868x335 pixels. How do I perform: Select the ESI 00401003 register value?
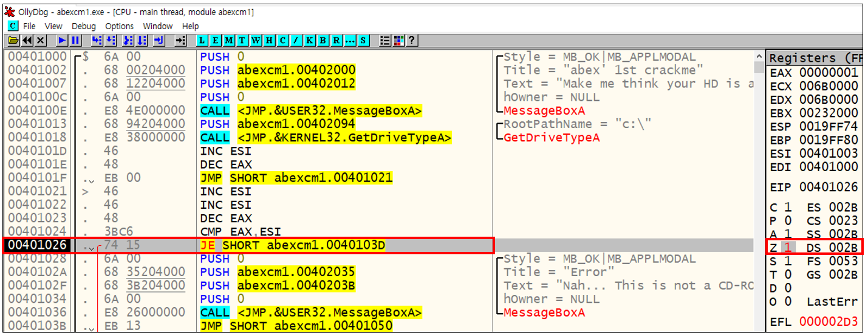pyautogui.click(x=829, y=153)
